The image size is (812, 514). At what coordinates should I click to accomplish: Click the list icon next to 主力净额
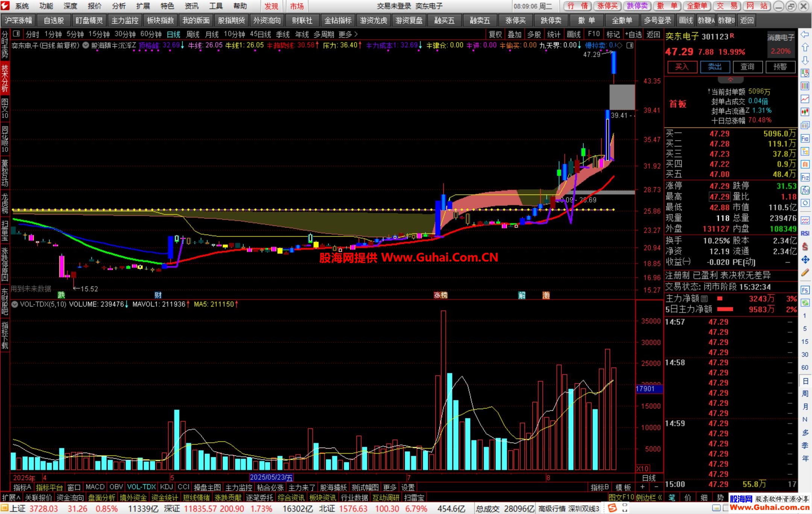click(704, 299)
